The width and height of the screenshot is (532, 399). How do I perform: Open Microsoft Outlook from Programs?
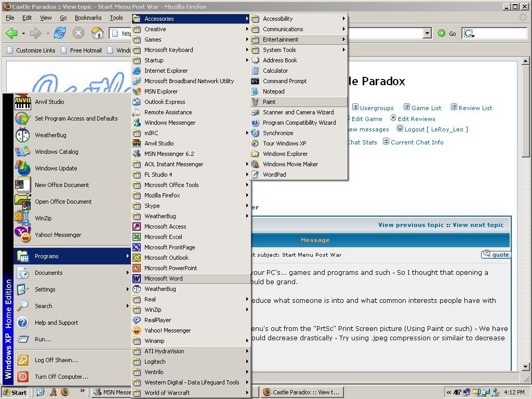point(191,258)
